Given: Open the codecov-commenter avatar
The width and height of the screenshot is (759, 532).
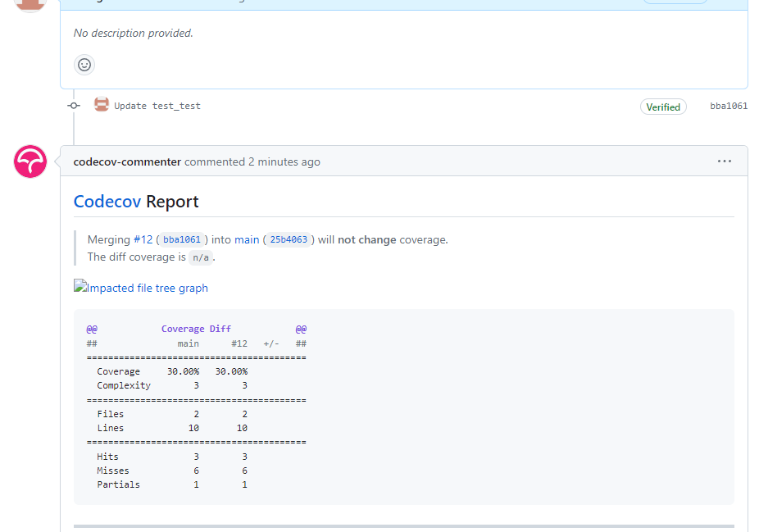Looking at the screenshot, I should click(30, 161).
